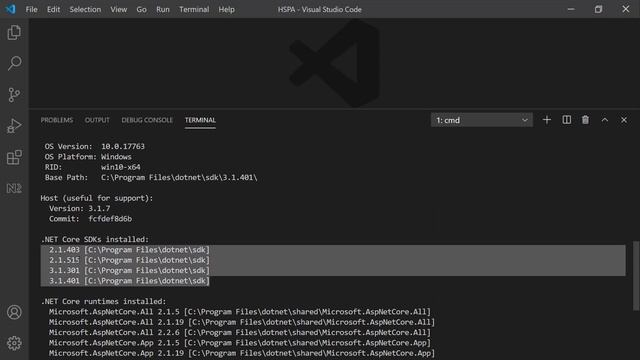
Task: Close the VS Code window
Action: click(x=626, y=9)
